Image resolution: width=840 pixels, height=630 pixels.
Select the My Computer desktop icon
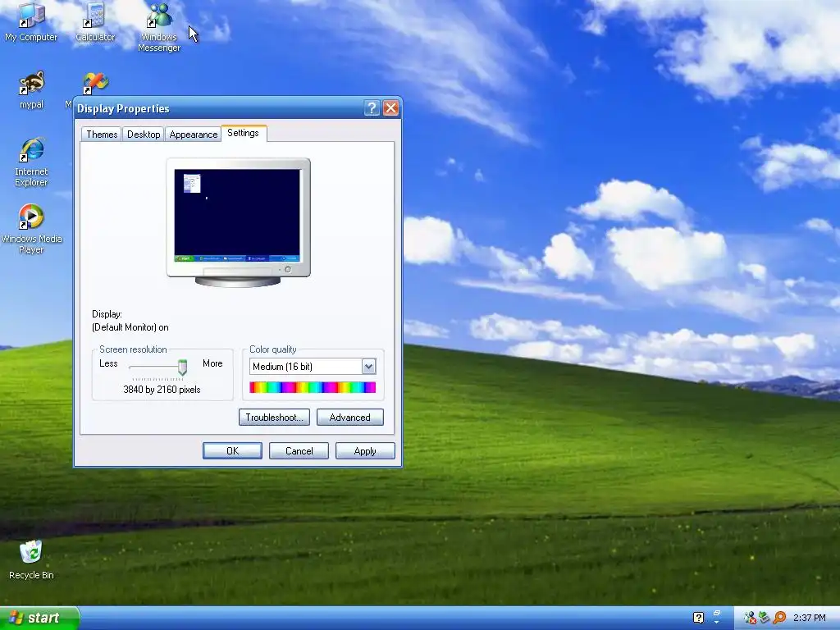pyautogui.click(x=31, y=21)
